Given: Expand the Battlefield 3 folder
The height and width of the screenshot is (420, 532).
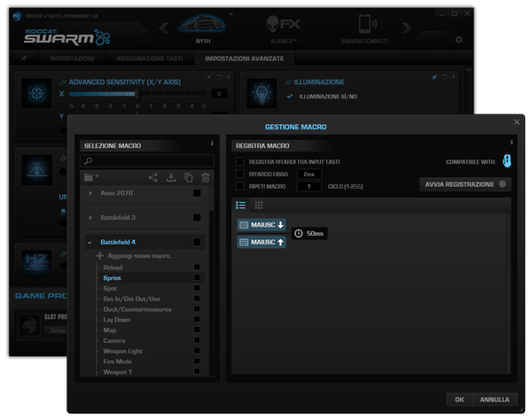Looking at the screenshot, I should pyautogui.click(x=90, y=217).
